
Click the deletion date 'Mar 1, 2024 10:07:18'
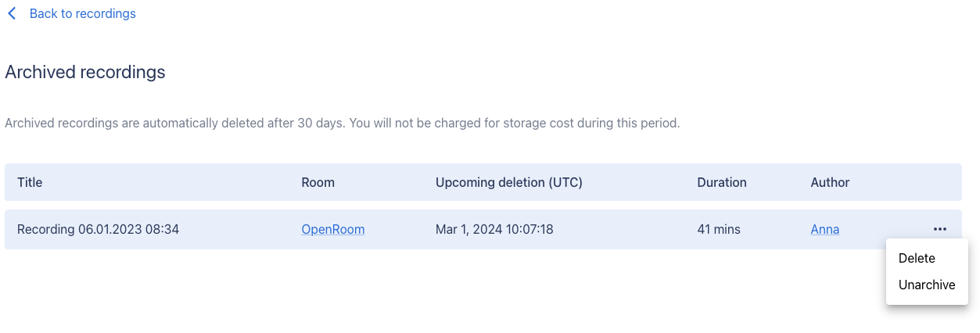tap(494, 229)
